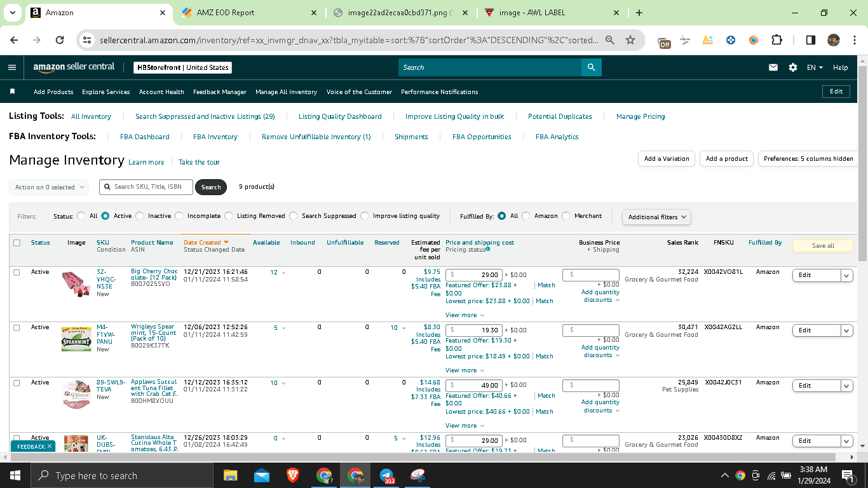
Task: Click the Big Cherry Chocolate product image
Action: (x=76, y=284)
